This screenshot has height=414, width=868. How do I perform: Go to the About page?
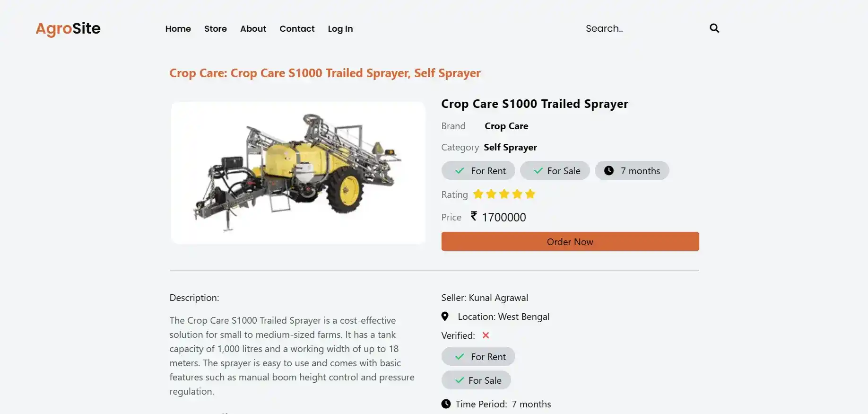click(x=253, y=29)
